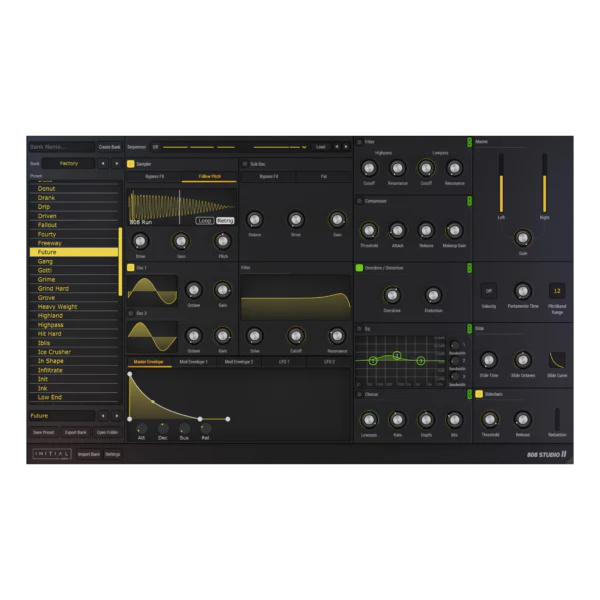The image size is (600, 600).
Task: Toggle the Sidechain power button
Action: 479,394
